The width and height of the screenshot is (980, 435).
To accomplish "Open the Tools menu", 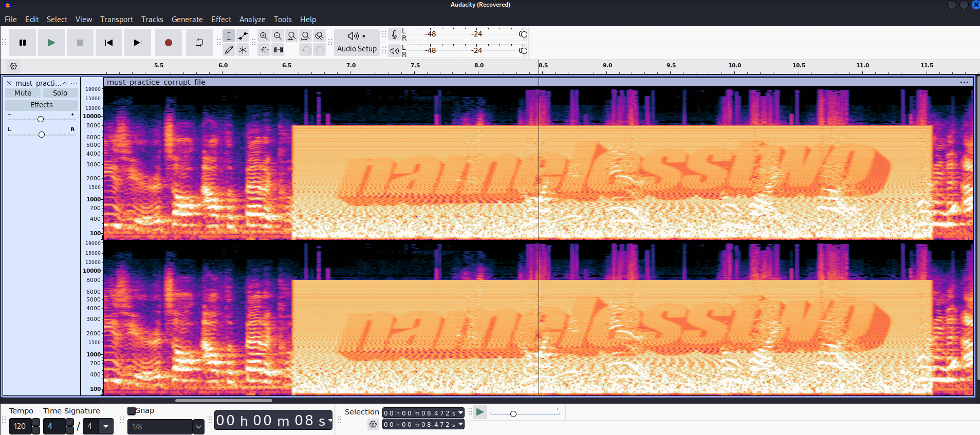I will pyautogui.click(x=283, y=20).
